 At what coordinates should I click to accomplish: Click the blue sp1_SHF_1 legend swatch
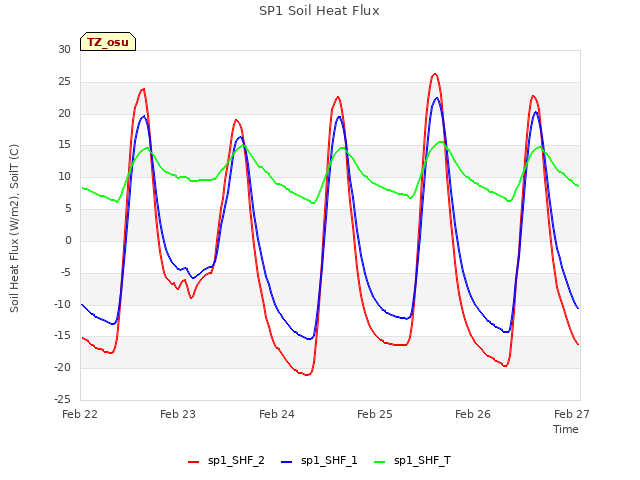[287, 462]
